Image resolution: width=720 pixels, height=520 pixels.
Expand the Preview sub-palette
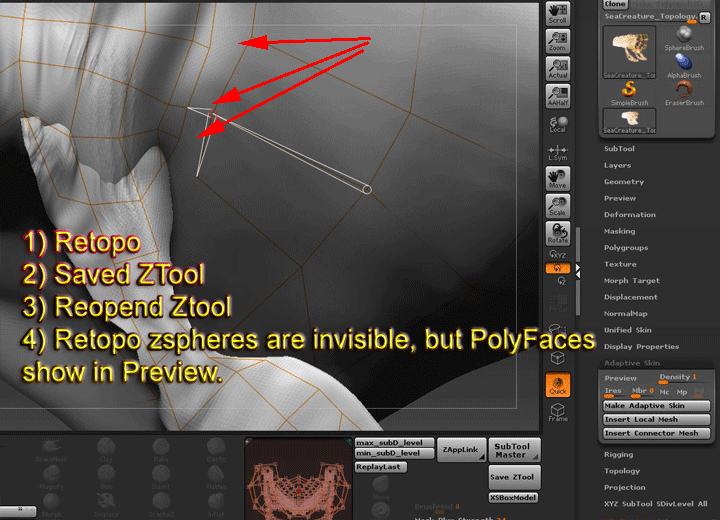620,198
